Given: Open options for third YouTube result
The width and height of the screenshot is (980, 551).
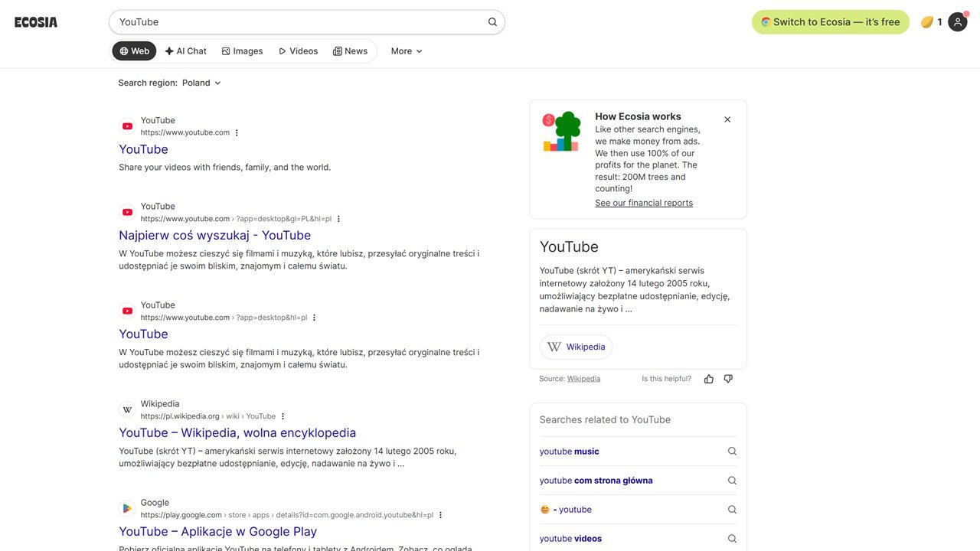Looking at the screenshot, I should [x=314, y=318].
